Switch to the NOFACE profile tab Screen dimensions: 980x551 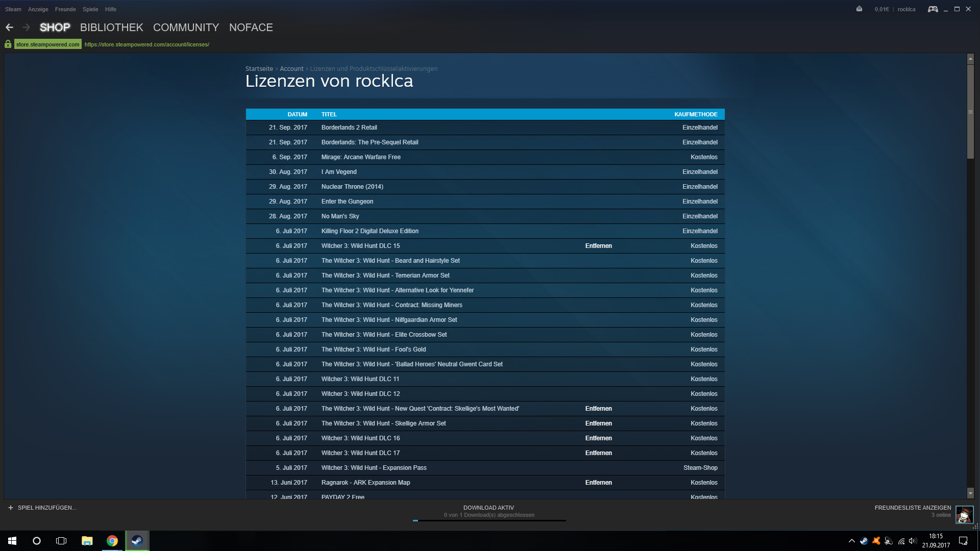(251, 28)
